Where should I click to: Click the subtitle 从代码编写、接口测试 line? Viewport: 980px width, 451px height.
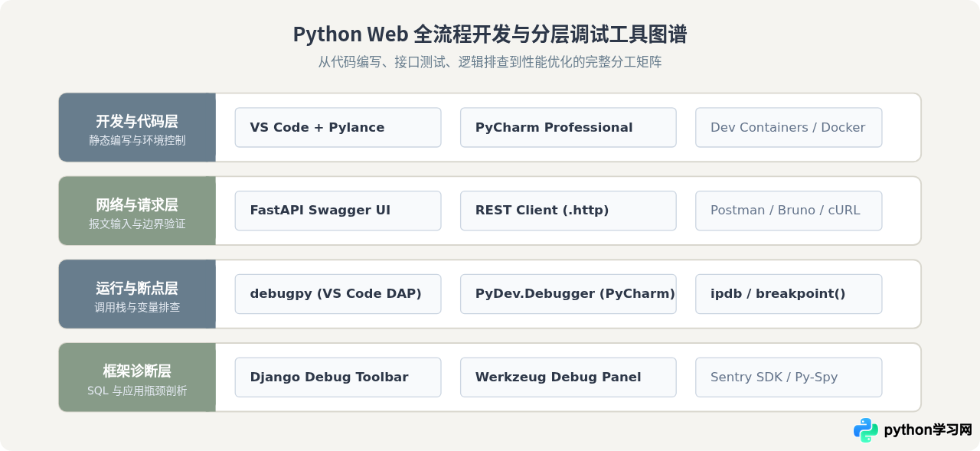click(x=490, y=62)
